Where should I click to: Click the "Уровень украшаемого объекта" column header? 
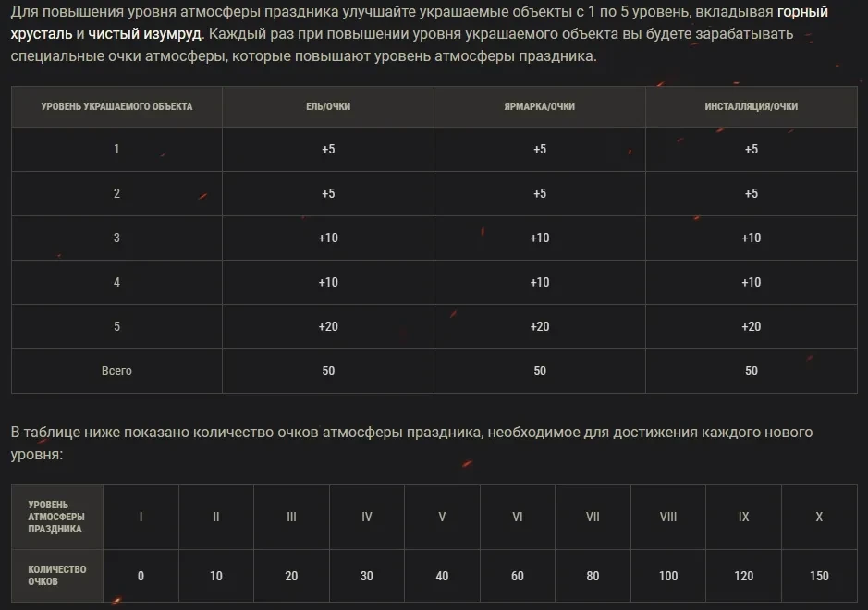coord(116,106)
